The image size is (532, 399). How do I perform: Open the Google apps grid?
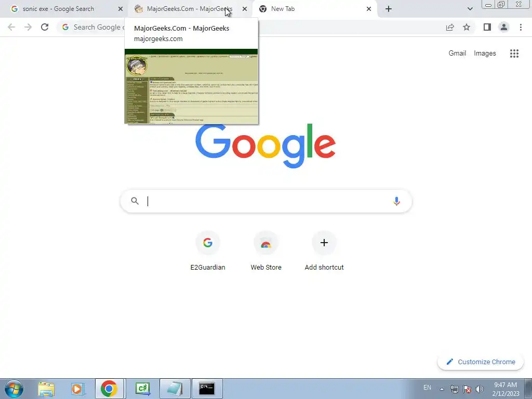coord(514,54)
